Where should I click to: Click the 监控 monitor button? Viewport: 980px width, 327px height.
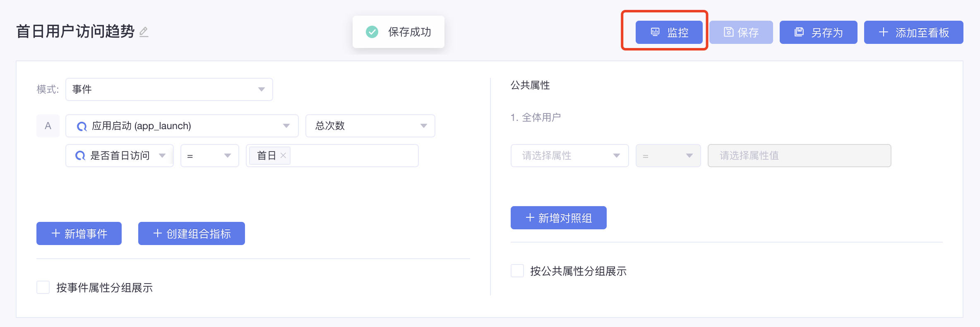[x=669, y=32]
